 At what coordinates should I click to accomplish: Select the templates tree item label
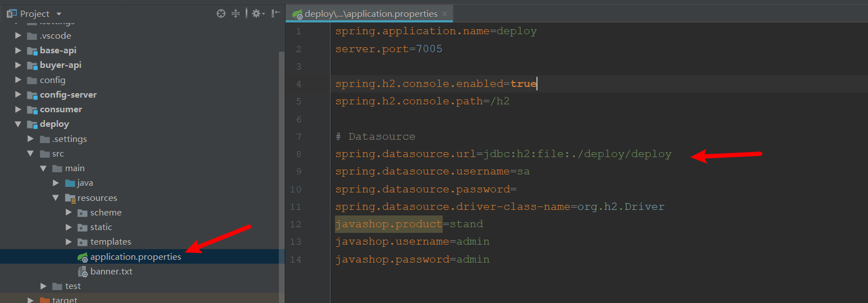tap(111, 242)
